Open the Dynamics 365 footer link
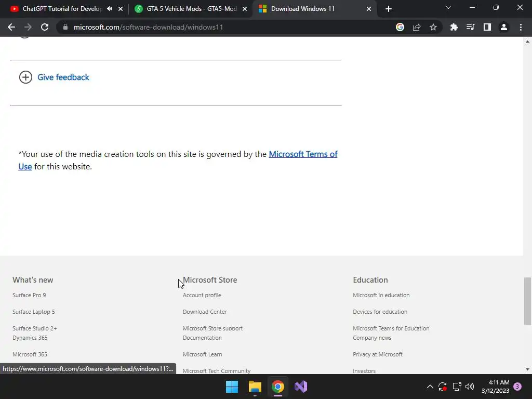The height and width of the screenshot is (399, 532). pos(30,338)
